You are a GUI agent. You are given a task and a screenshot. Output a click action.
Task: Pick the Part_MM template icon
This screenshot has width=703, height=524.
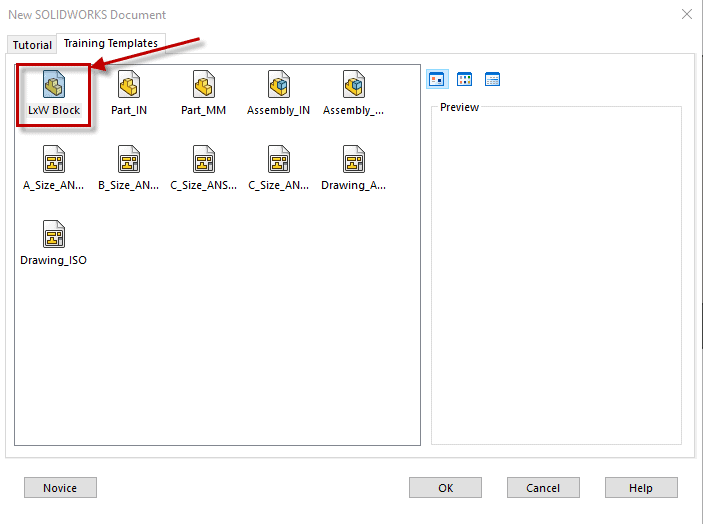tap(204, 84)
